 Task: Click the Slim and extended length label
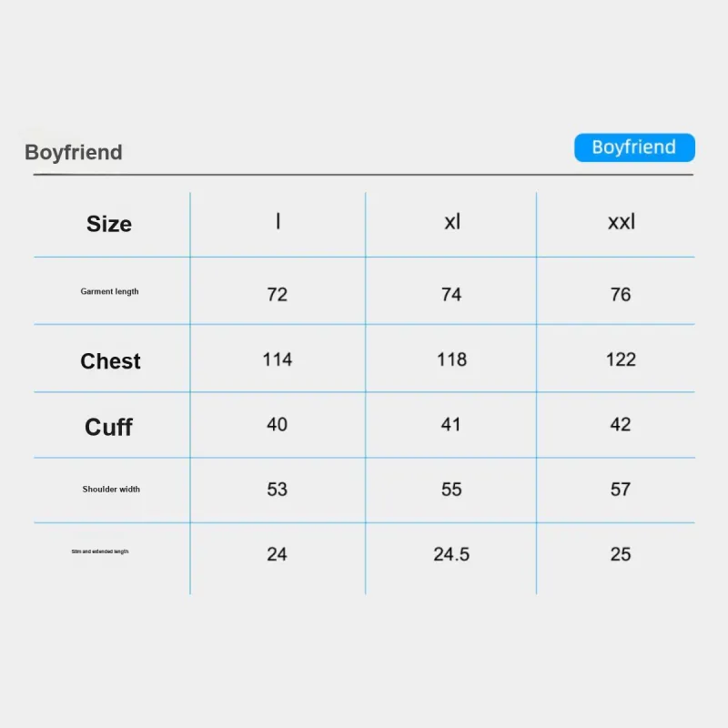(100, 551)
